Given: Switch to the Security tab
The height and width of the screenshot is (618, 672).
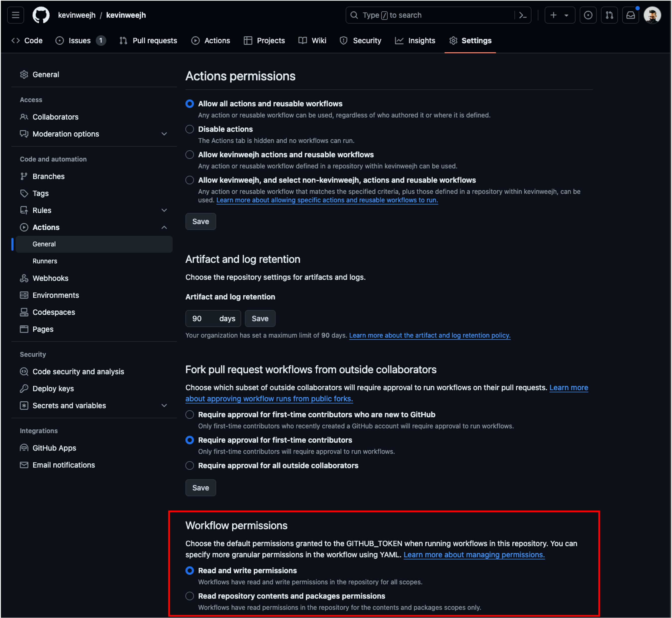Looking at the screenshot, I should (x=367, y=40).
